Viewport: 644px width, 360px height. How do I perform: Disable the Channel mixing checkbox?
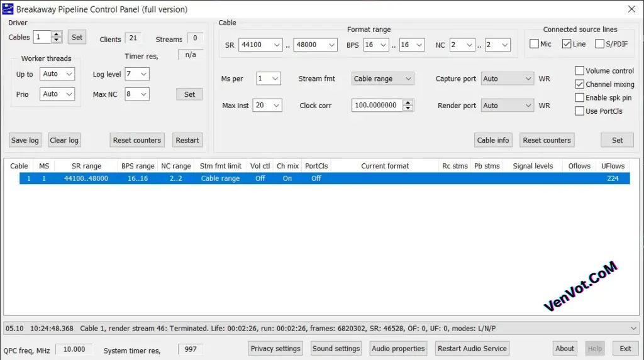point(579,84)
